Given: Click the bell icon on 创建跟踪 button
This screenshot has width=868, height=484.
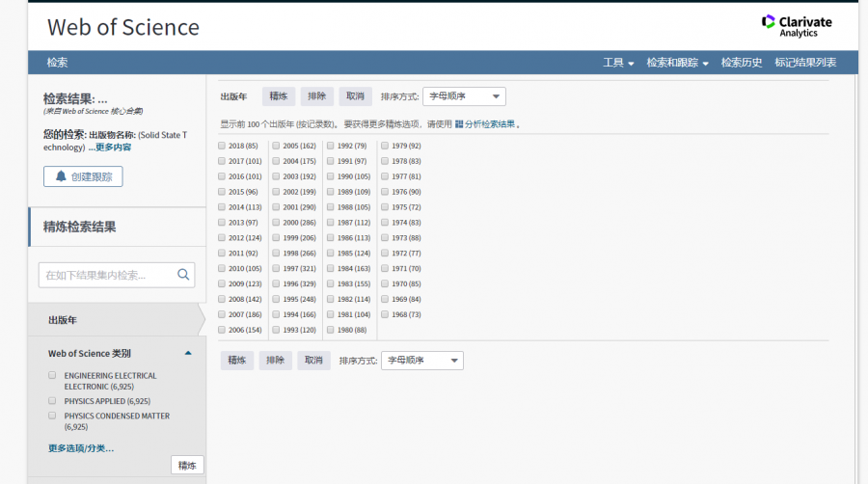Looking at the screenshot, I should [61, 176].
